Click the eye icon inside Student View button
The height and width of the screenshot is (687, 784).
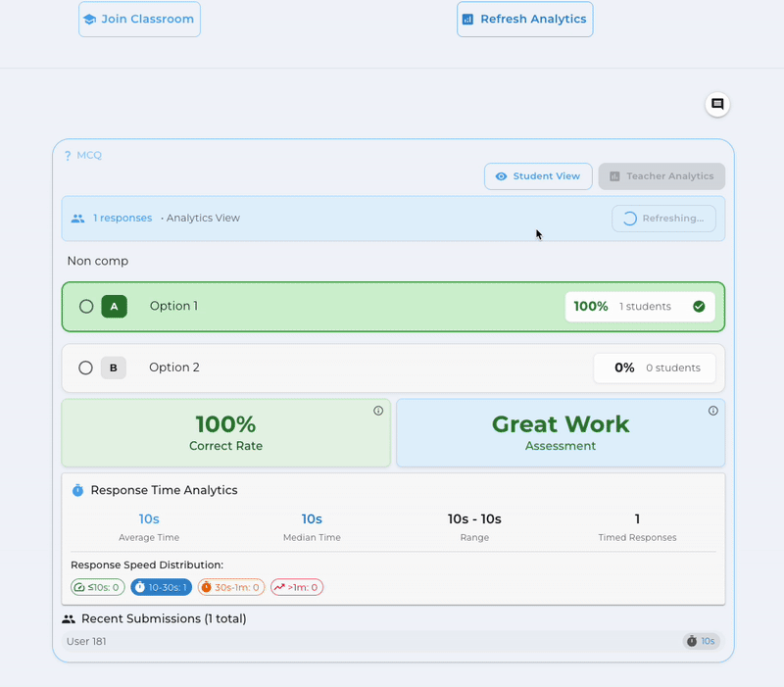pos(503,176)
